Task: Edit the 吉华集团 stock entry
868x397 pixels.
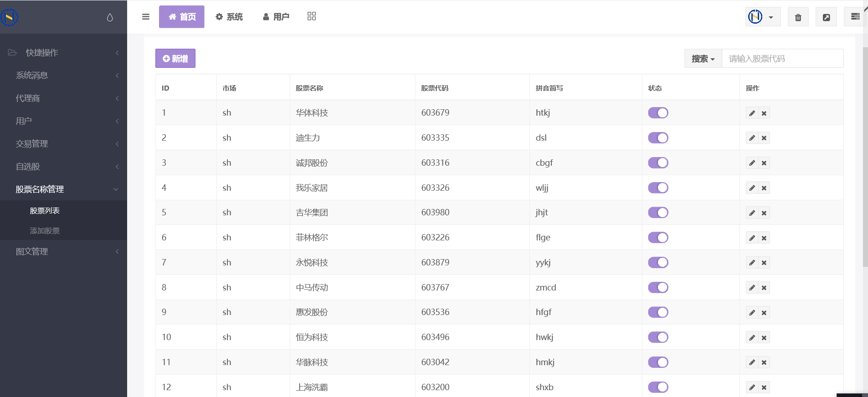Action: pos(752,213)
